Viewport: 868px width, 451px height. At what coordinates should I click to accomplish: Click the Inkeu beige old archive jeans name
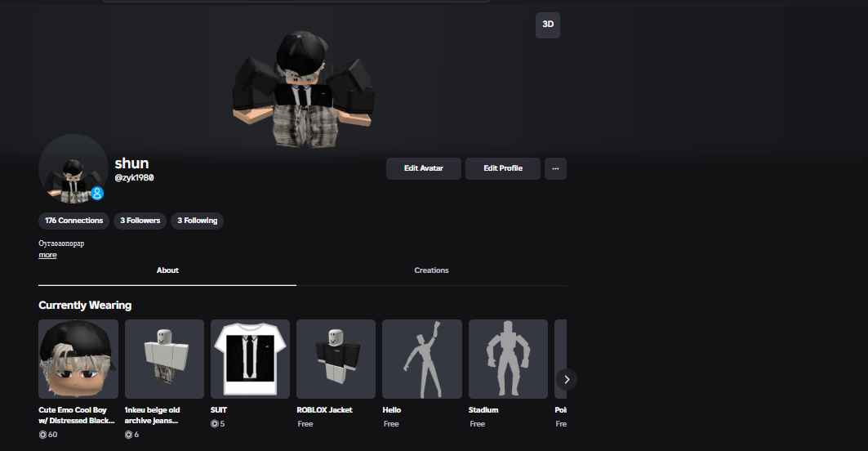point(152,415)
